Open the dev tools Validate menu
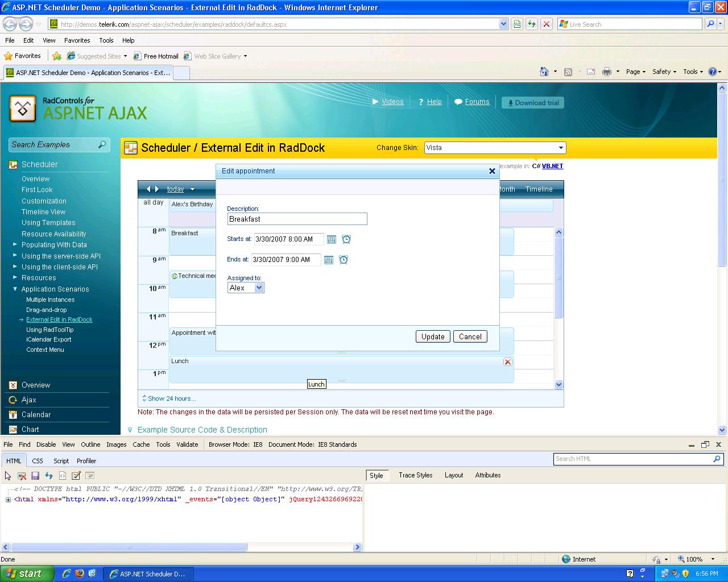 click(187, 444)
